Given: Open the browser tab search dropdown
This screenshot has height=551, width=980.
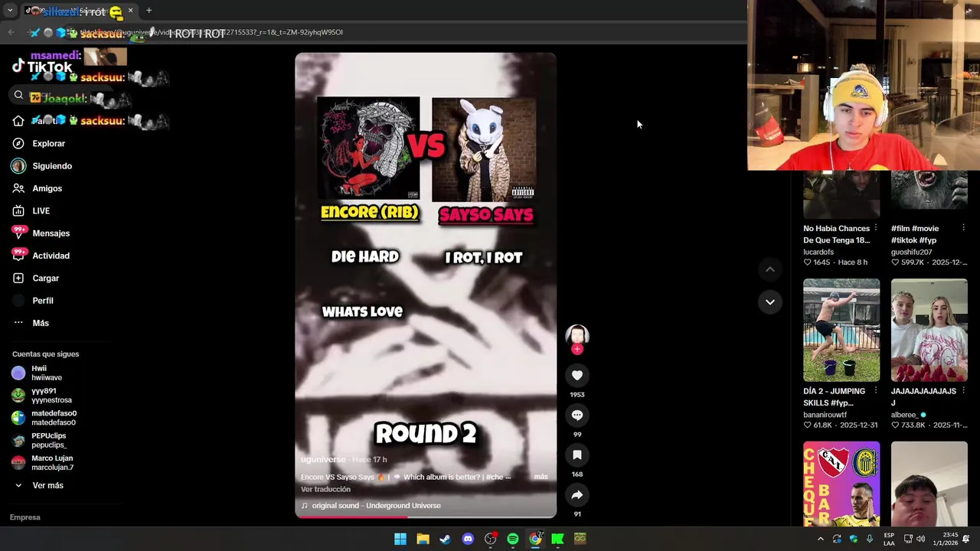Looking at the screenshot, I should pyautogui.click(x=9, y=11).
